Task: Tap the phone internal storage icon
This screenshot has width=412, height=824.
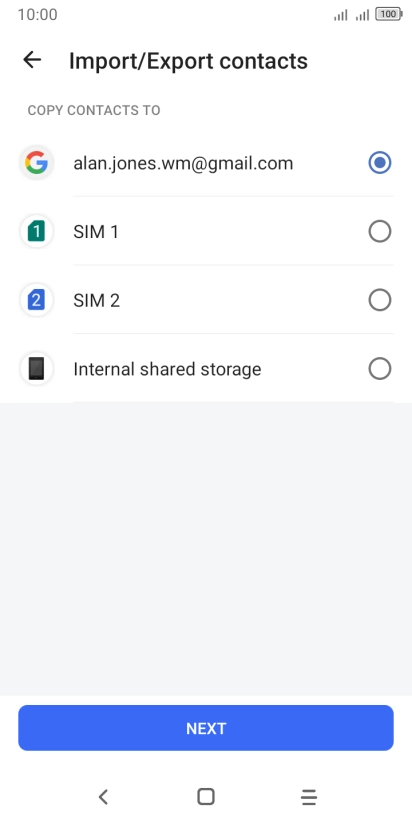Action: (36, 369)
